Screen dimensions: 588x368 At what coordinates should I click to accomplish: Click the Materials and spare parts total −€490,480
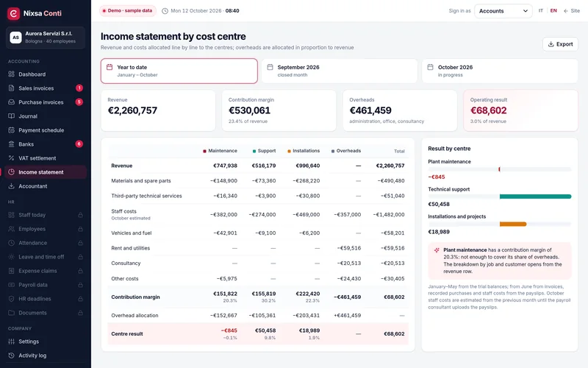click(x=391, y=180)
